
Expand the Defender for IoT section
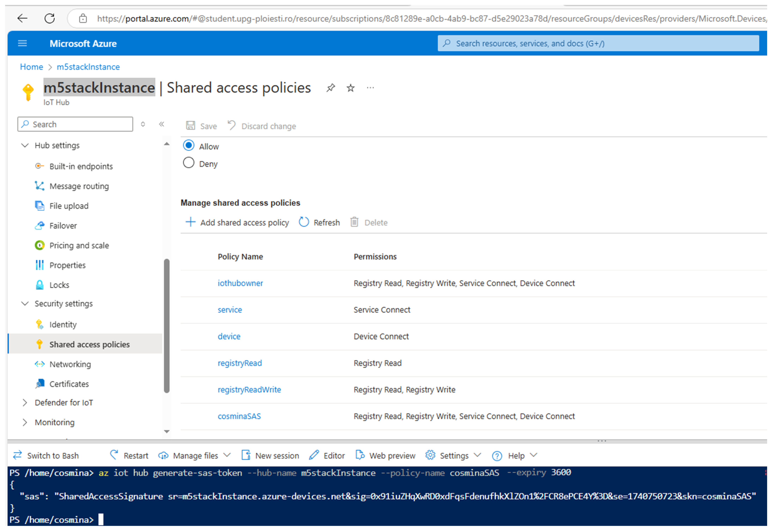[x=25, y=403]
